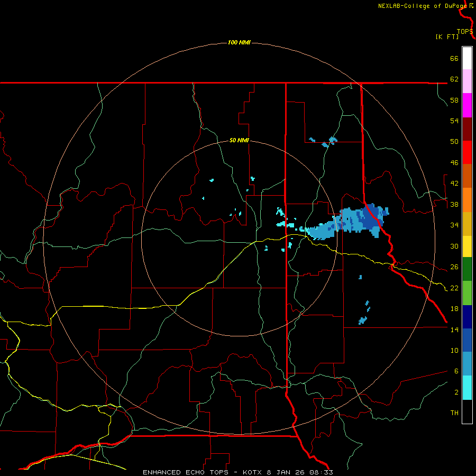The width and height of the screenshot is (476, 476).
Task: Select the bright red legend swatch
Action: [467, 152]
